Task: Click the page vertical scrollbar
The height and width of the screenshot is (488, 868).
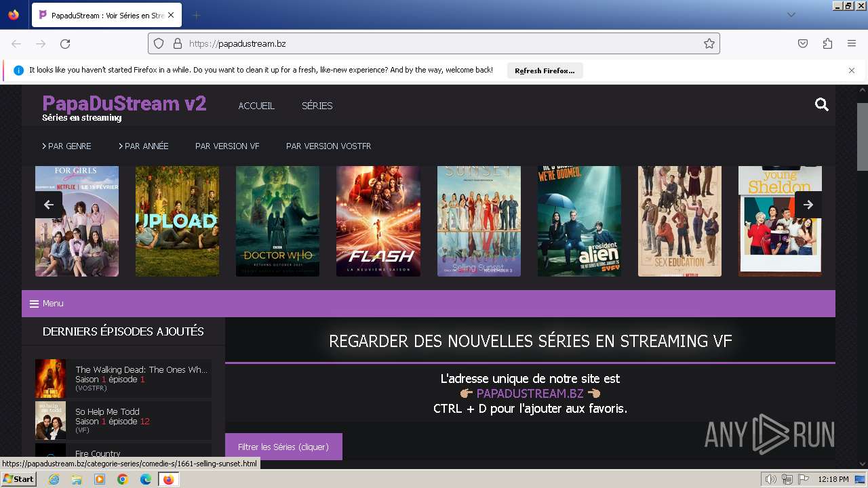Action: pyautogui.click(x=862, y=136)
